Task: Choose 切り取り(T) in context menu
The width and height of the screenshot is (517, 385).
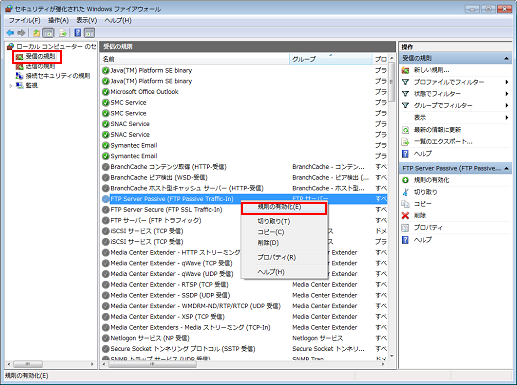Action: coord(284,221)
